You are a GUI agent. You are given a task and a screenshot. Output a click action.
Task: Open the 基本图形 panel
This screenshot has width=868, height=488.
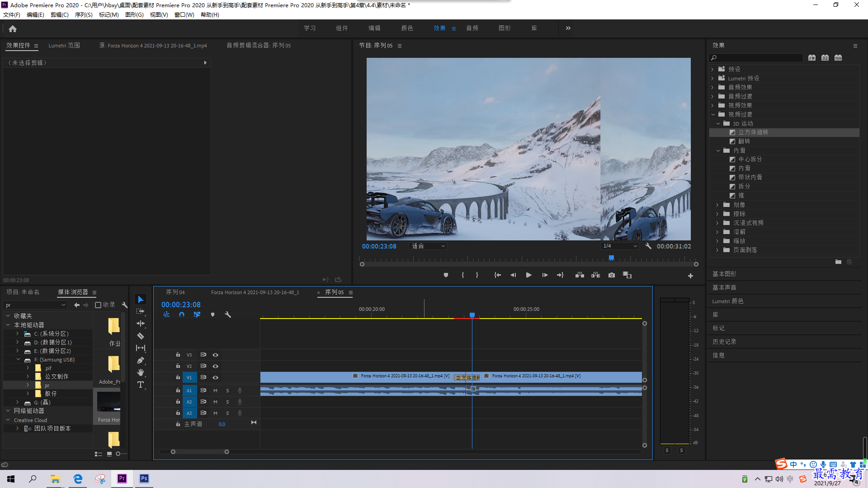[x=724, y=274]
